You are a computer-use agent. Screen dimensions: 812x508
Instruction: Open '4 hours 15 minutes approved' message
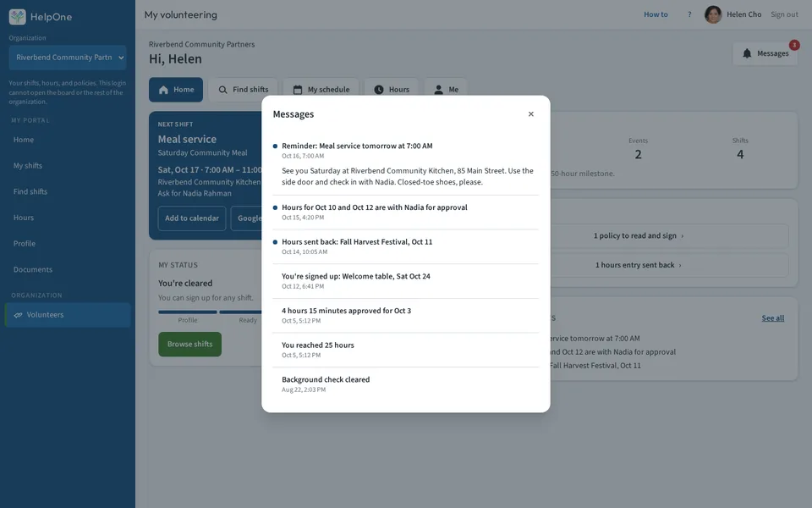pyautogui.click(x=405, y=316)
